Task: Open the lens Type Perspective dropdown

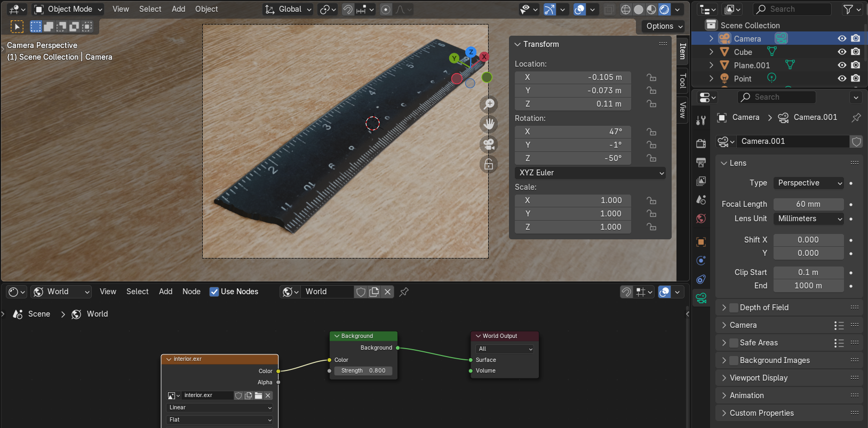Action: (x=808, y=183)
